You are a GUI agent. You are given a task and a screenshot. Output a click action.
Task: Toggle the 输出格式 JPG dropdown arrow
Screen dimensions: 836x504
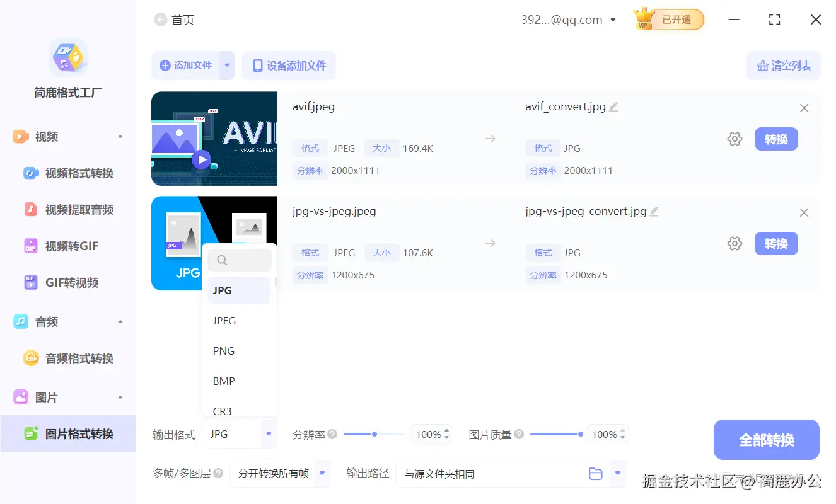269,434
